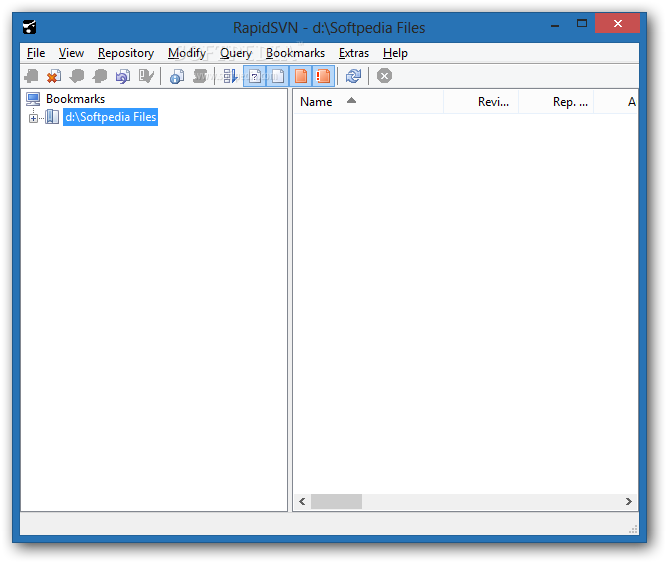Select the Bookmarks root tree item
667x563 pixels.
coord(75,99)
